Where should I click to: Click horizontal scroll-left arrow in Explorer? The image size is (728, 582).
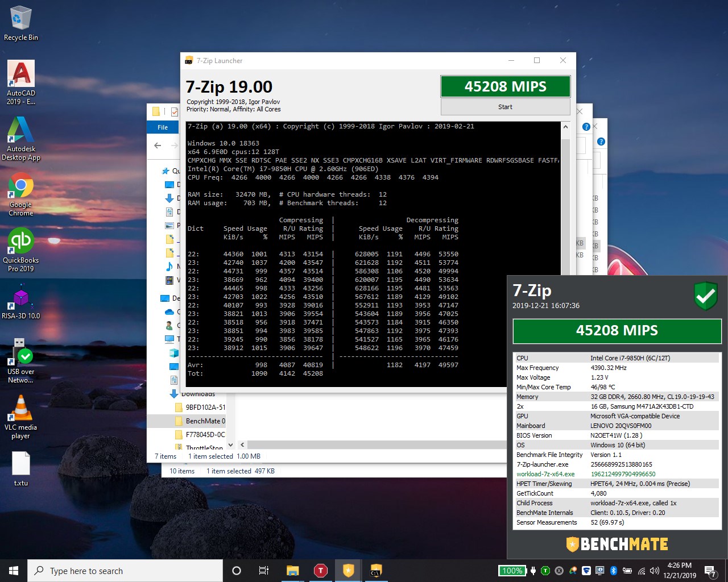pos(242,444)
